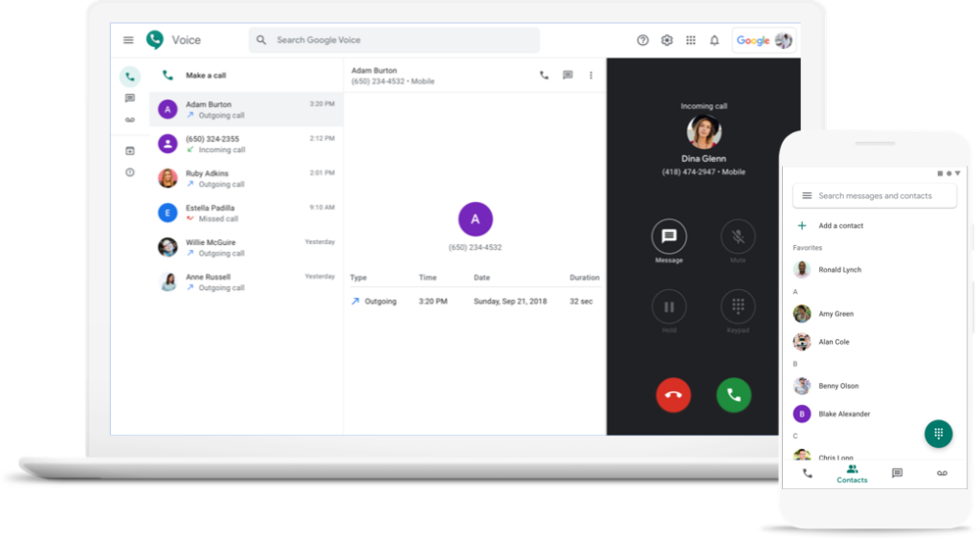Open the Messages sidebar icon
Screen dimensions: 980x539
click(130, 99)
